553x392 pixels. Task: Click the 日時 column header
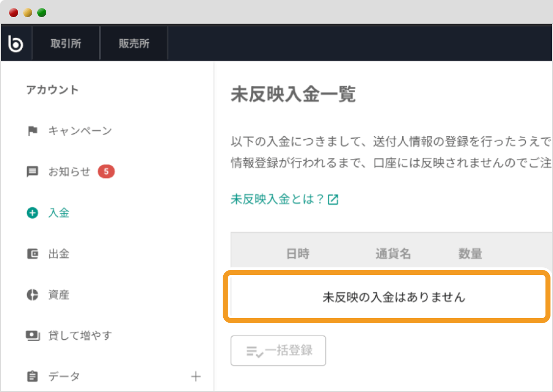coord(298,254)
